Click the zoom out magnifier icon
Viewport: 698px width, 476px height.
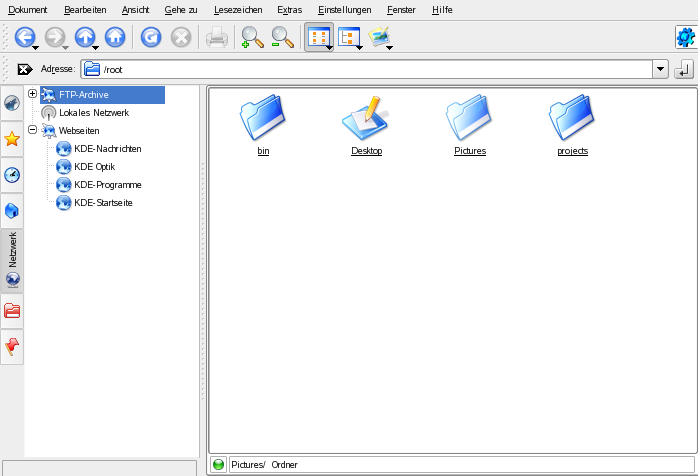(x=283, y=38)
